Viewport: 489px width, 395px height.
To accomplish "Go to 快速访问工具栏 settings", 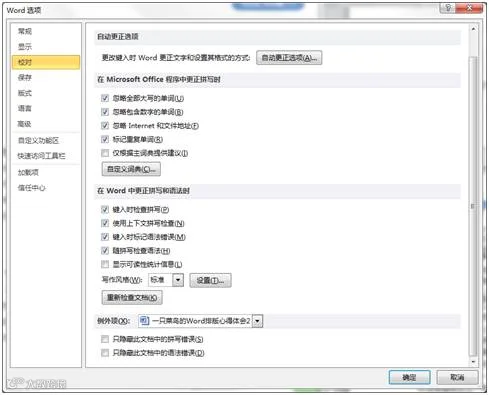I will point(41,156).
